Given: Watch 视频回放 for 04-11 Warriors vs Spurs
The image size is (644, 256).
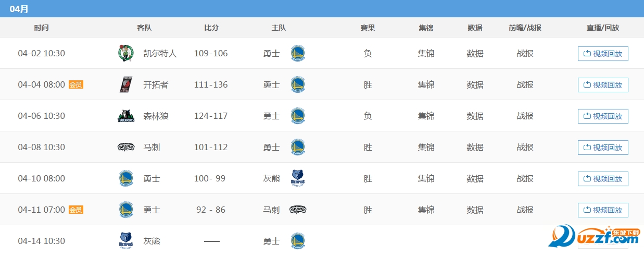Looking at the screenshot, I should point(603,210).
